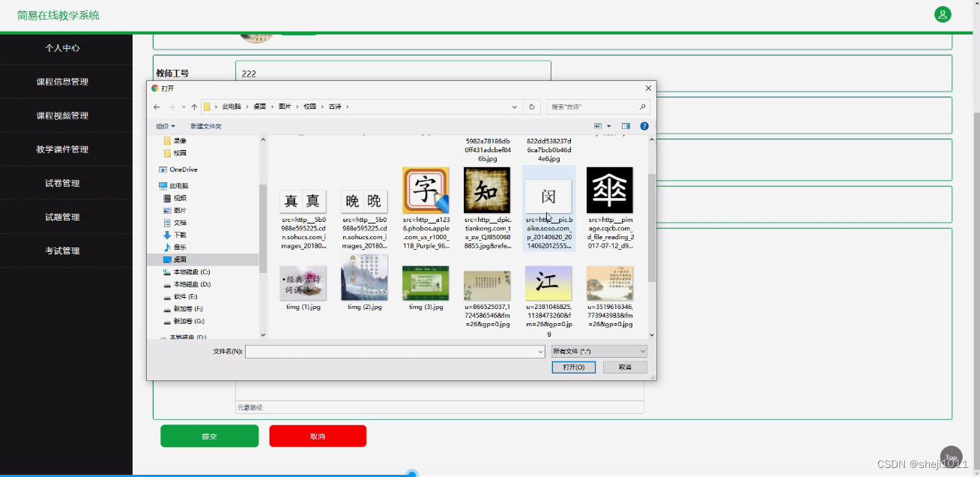
Task: Open the address bar history dropdown arrow
Action: point(514,106)
